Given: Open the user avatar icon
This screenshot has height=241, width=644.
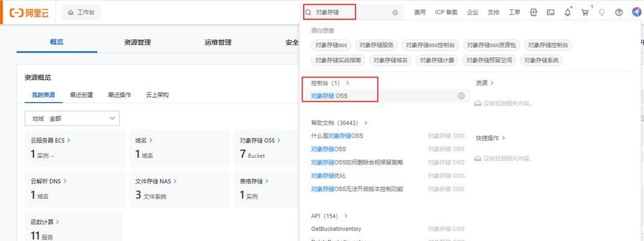Looking at the screenshot, I should [x=637, y=12].
